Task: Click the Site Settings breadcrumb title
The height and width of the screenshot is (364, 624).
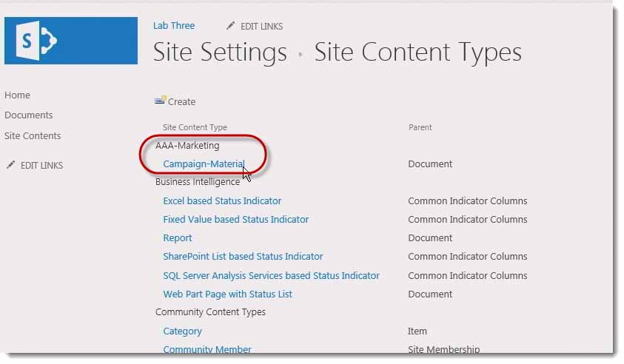Action: coord(220,53)
